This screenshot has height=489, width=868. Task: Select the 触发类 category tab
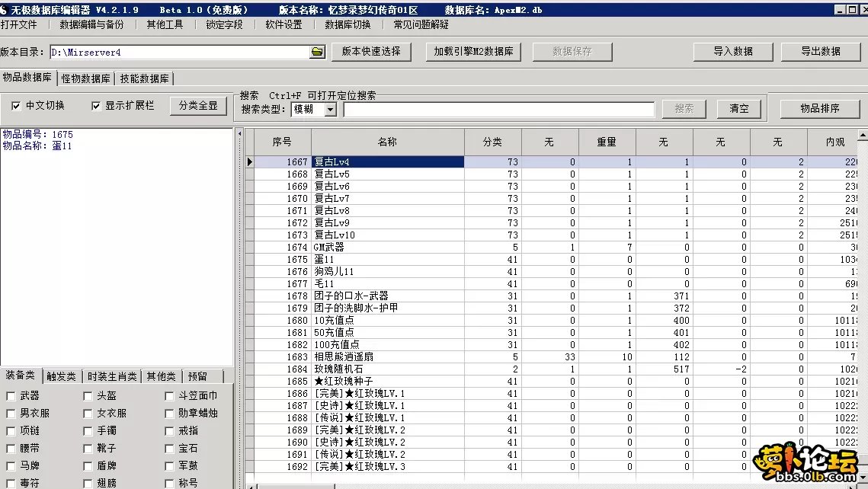pyautogui.click(x=61, y=376)
